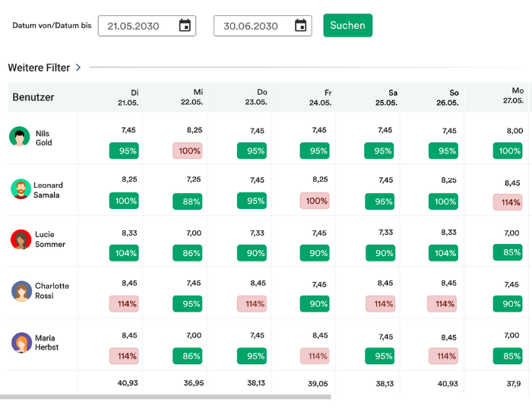Click into the 30.06.2030 end date field
This screenshot has width=532, height=418.
tap(252, 26)
